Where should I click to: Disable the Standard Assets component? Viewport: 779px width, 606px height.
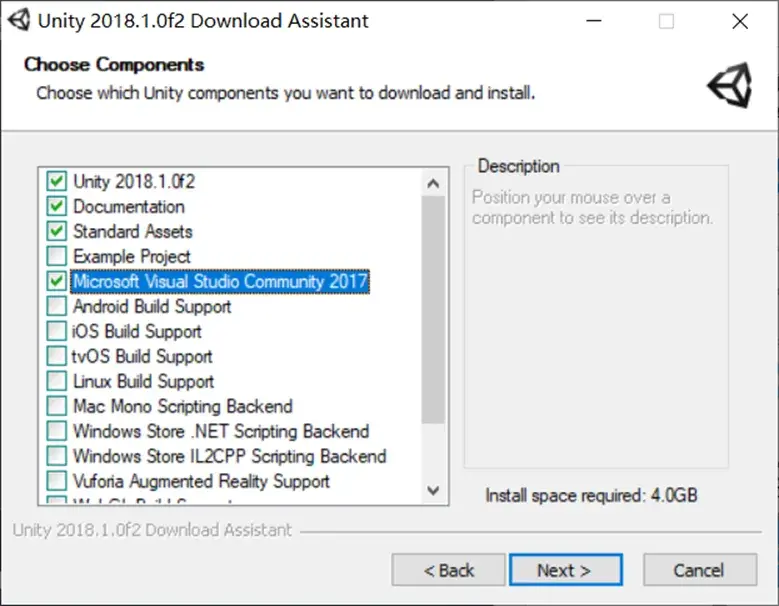point(56,231)
